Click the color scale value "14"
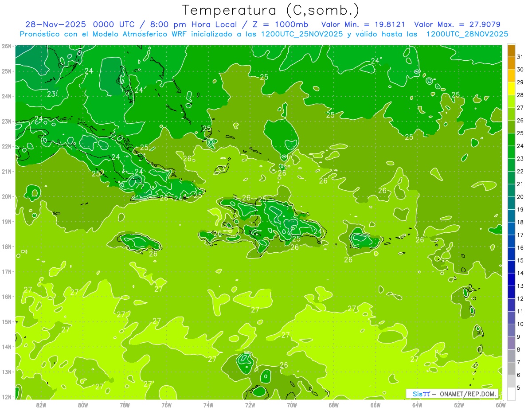Screen dimensions: 532x411 pos(520,273)
